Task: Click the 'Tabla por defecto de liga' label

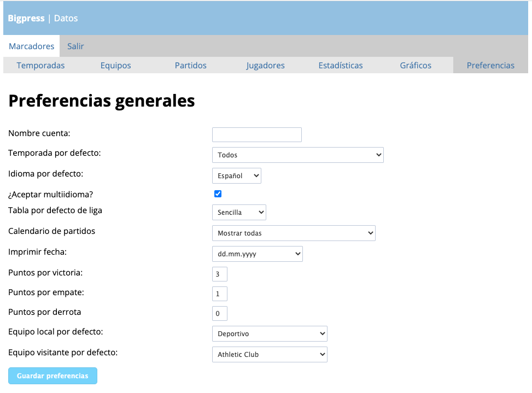Action: 55,210
